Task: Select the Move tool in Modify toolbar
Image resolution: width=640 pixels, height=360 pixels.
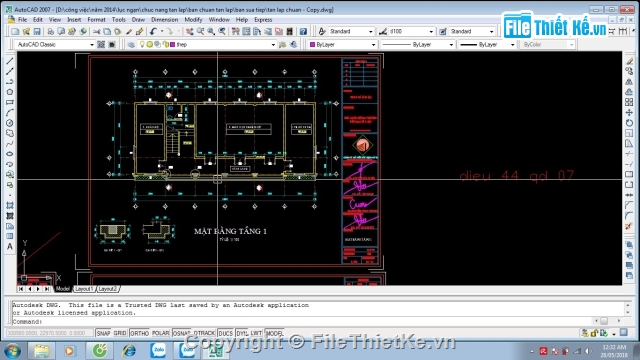Action: (629, 113)
